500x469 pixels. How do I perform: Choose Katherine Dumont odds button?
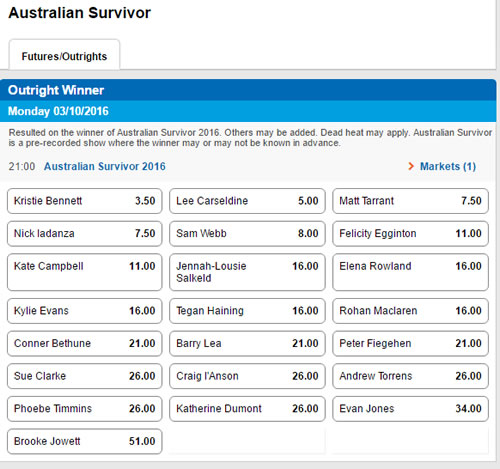[247, 409]
